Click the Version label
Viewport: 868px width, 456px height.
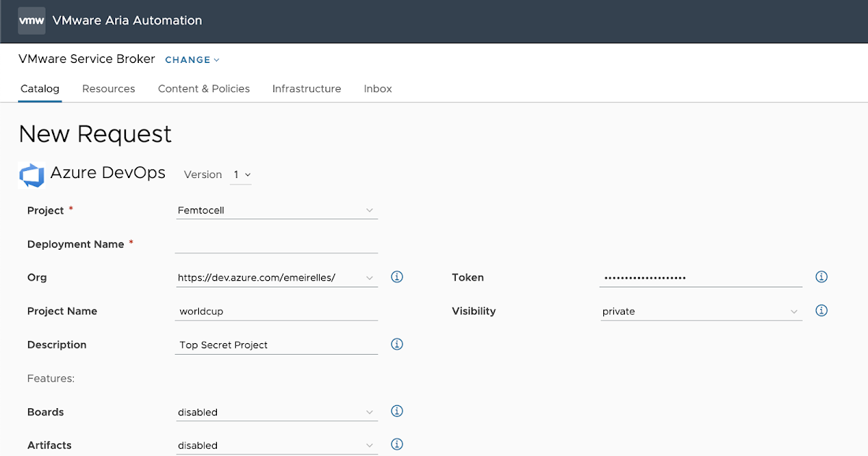203,175
